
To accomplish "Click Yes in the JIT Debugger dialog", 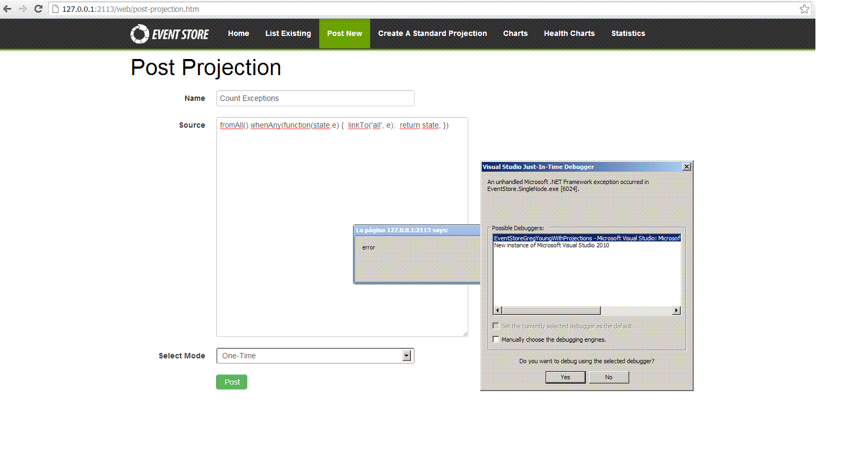I will [x=565, y=377].
